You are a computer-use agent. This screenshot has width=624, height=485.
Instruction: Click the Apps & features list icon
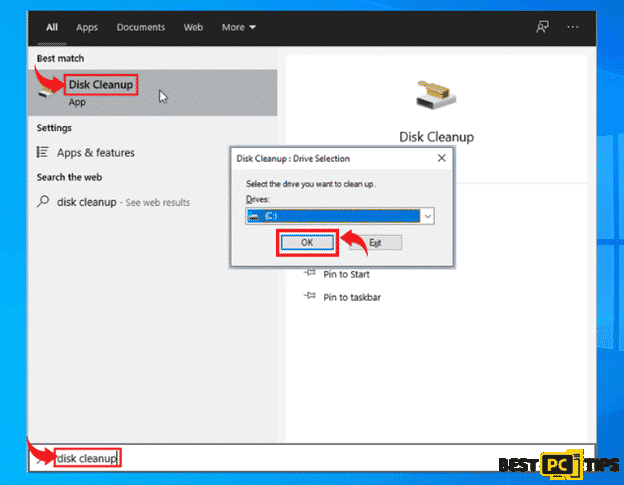pyautogui.click(x=43, y=152)
